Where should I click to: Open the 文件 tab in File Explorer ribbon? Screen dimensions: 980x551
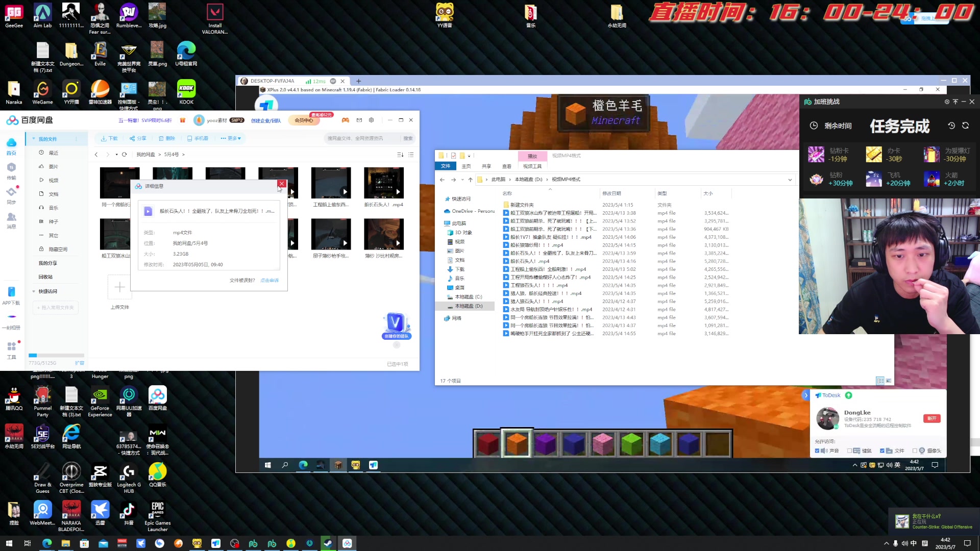click(x=446, y=166)
